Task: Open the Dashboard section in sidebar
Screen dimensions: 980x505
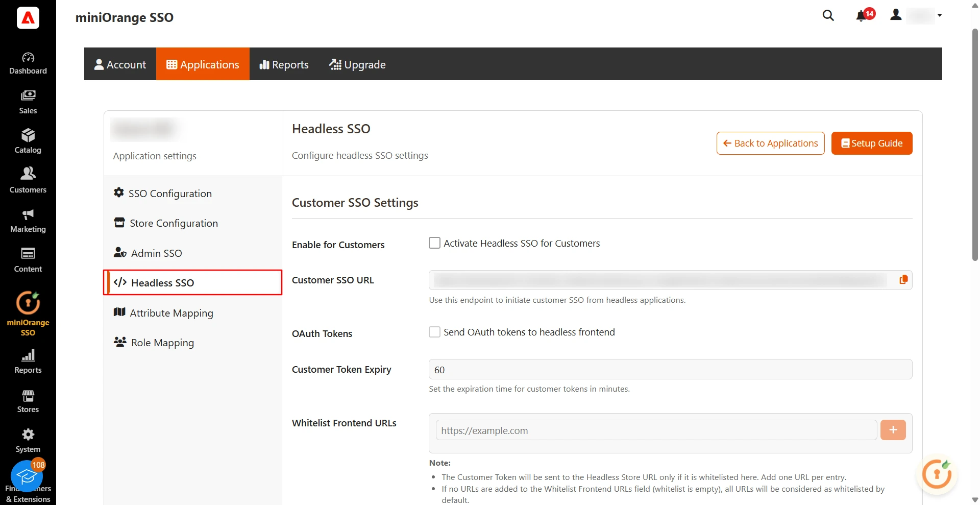Action: point(28,63)
